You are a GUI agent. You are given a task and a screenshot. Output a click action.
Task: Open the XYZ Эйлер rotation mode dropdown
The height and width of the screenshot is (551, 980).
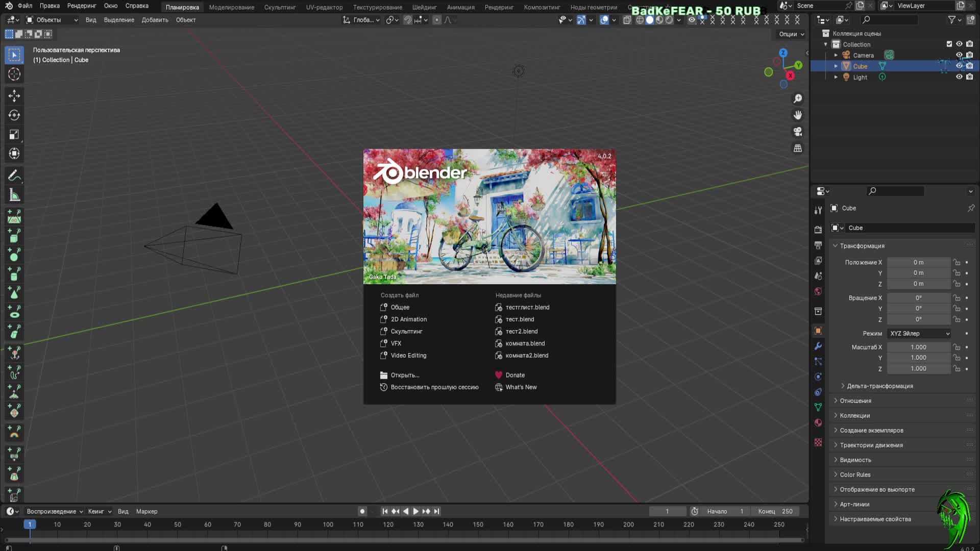tap(919, 333)
